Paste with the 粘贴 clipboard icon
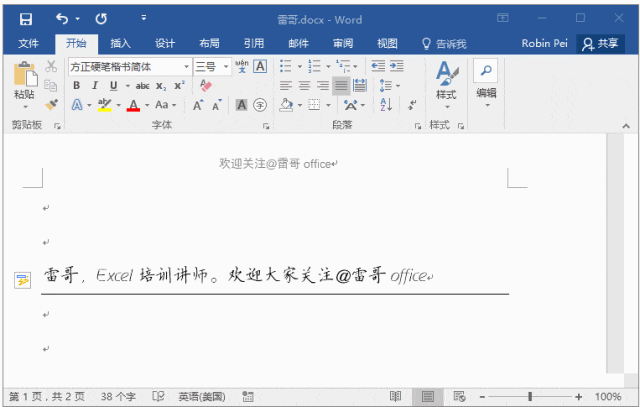The image size is (640, 407). [25, 73]
